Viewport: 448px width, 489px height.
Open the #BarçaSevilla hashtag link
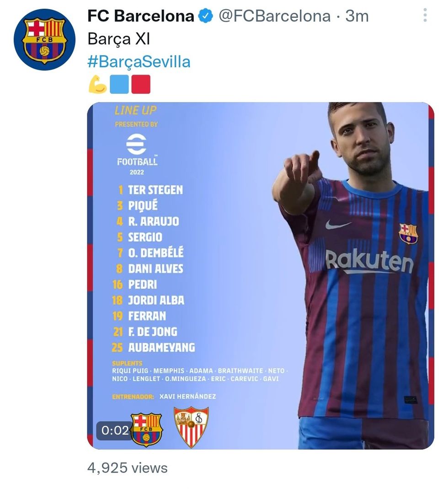click(139, 62)
